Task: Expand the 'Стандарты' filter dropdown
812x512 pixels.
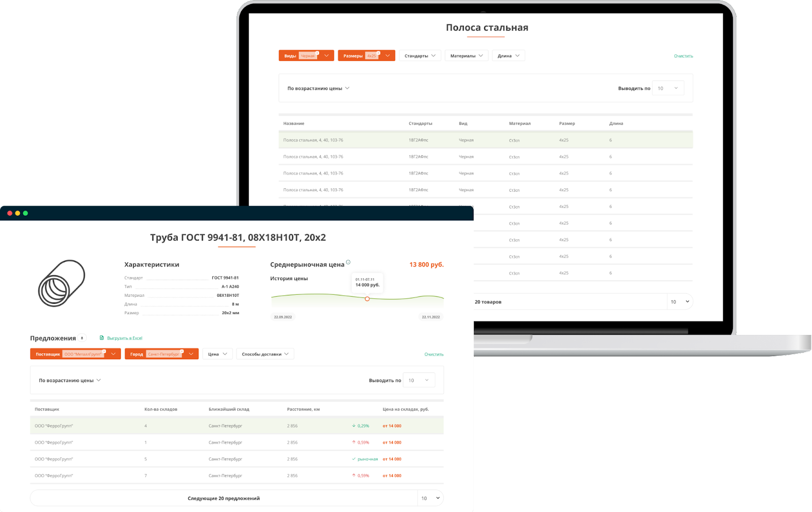Action: (x=420, y=56)
